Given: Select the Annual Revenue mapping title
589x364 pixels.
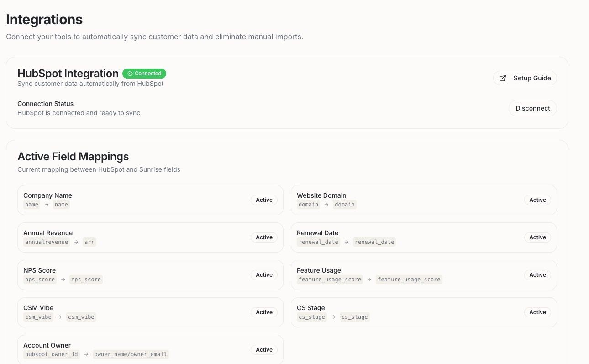Looking at the screenshot, I should coord(48,233).
